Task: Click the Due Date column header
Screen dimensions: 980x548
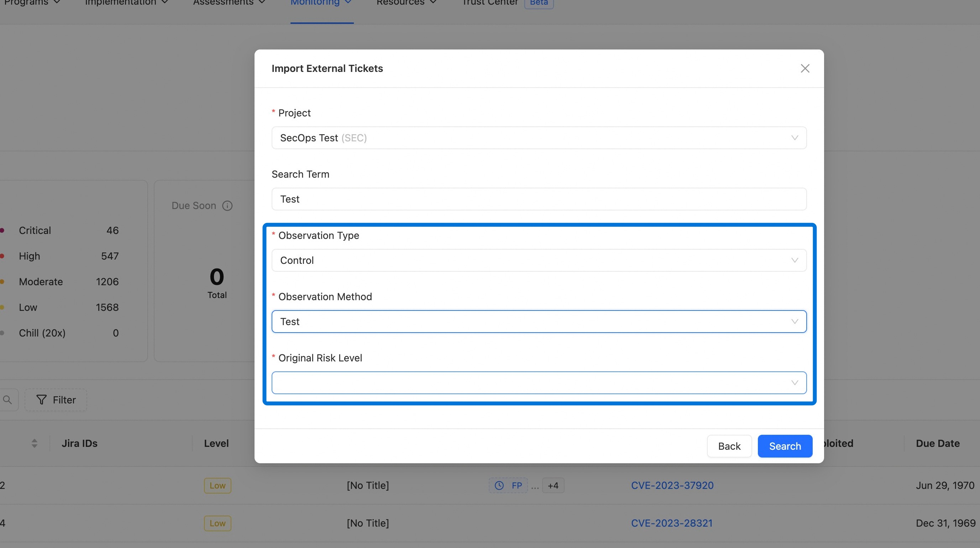Action: [x=937, y=443]
